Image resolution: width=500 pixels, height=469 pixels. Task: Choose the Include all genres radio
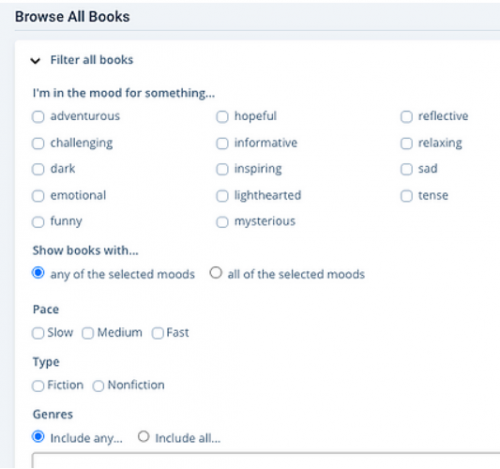pos(144,437)
